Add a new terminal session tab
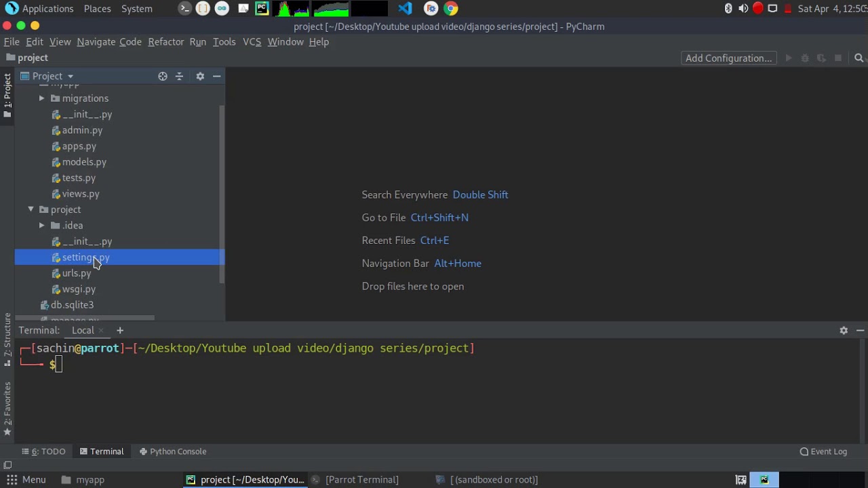 (x=120, y=330)
